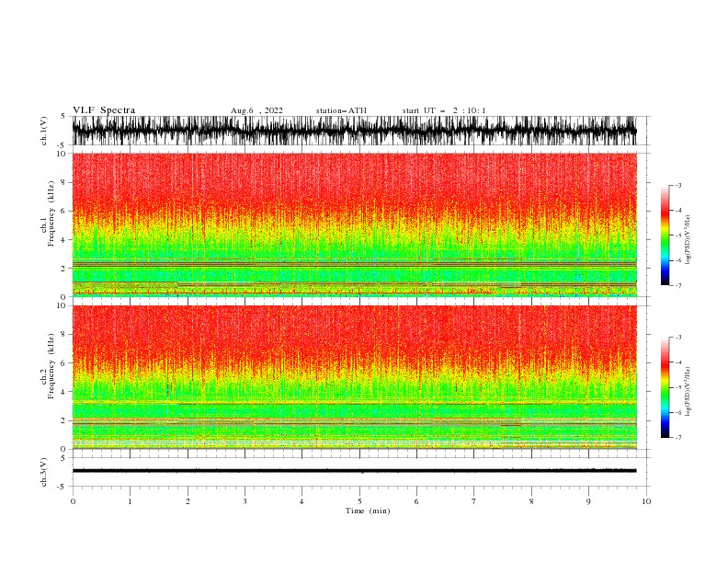Click the log(PSD) label beside the ch.1 color bar
728x563 pixels.
688,240
